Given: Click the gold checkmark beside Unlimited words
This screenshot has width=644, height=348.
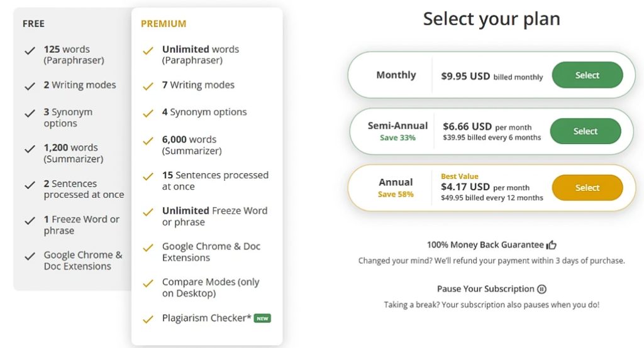Looking at the screenshot, I should coord(148,50).
